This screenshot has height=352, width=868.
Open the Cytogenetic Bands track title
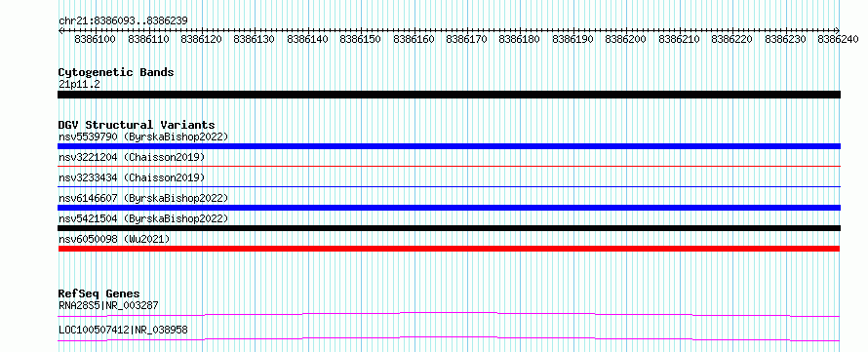116,72
